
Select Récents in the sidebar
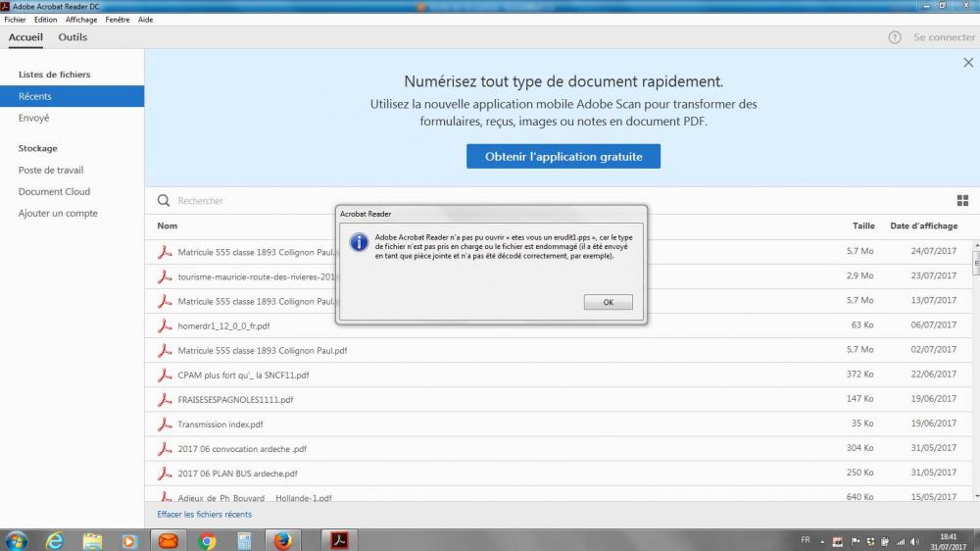click(72, 96)
